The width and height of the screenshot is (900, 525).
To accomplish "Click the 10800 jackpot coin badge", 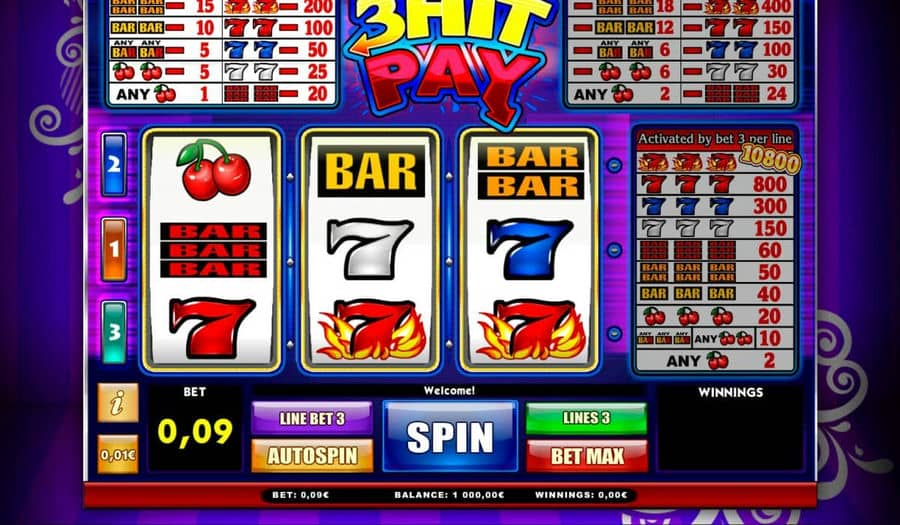I will [x=770, y=158].
